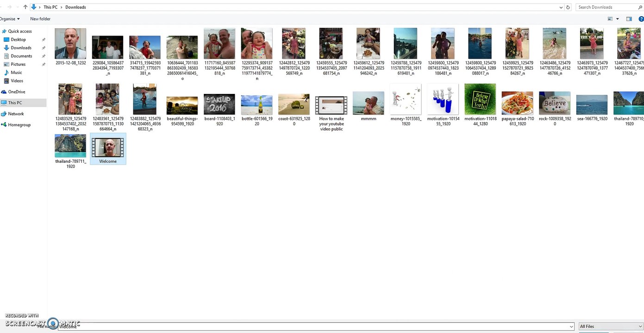Viewport: 644px width, 333px height.
Task: Open the Organise menu
Action: tap(10, 19)
